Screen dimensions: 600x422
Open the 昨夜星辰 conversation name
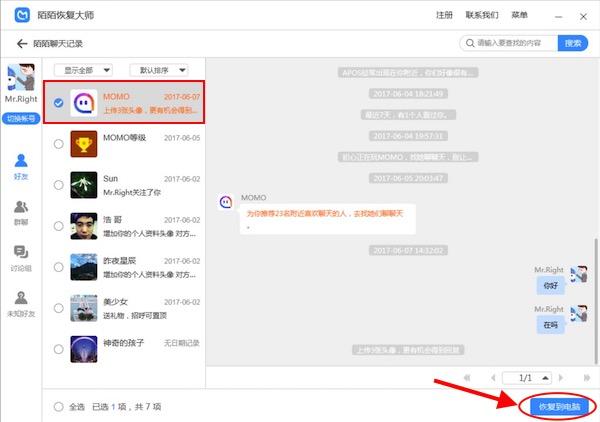[119, 261]
